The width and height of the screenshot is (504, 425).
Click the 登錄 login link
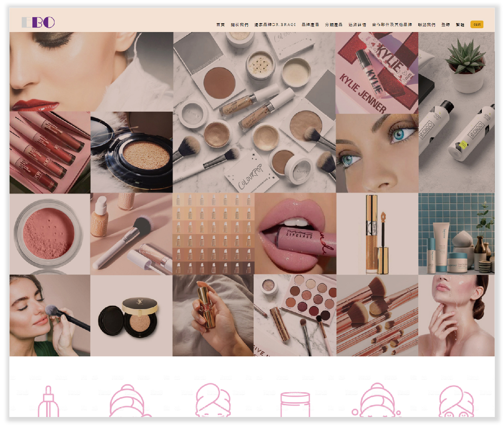pos(445,25)
